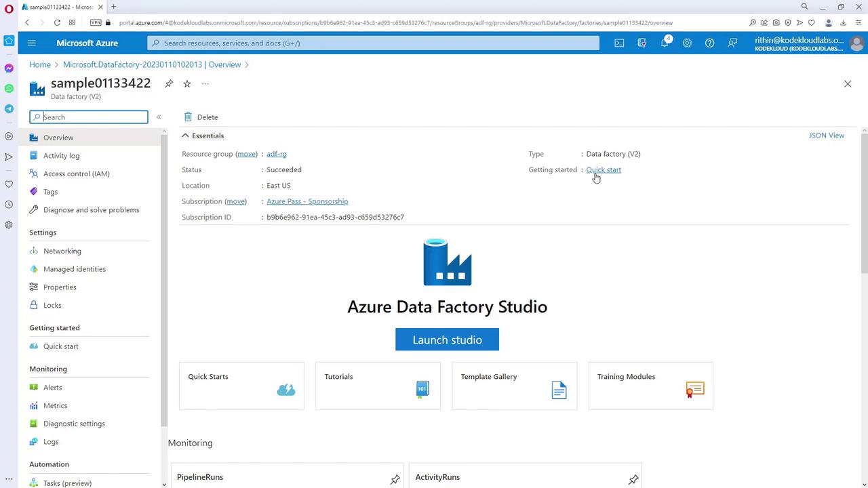Image resolution: width=868 pixels, height=488 pixels.
Task: Open Azure Cloud Shell icon
Action: click(619, 43)
